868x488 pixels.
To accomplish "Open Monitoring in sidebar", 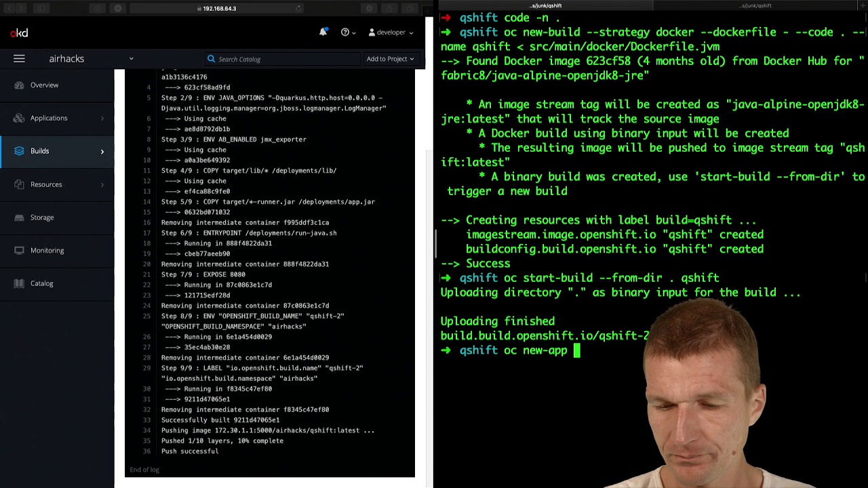I will pos(57,250).
